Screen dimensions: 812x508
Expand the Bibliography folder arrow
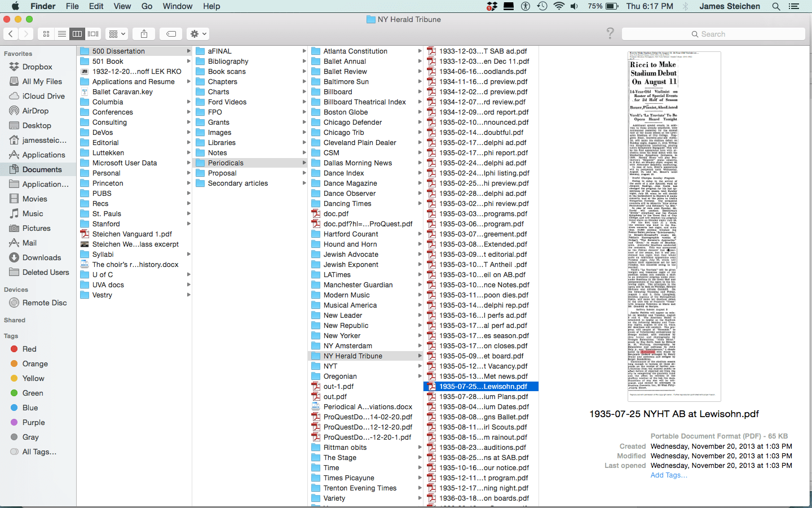point(304,62)
